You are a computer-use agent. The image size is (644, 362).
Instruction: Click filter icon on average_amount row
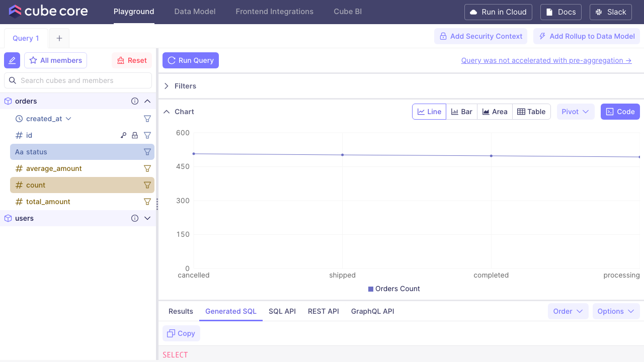(x=147, y=168)
